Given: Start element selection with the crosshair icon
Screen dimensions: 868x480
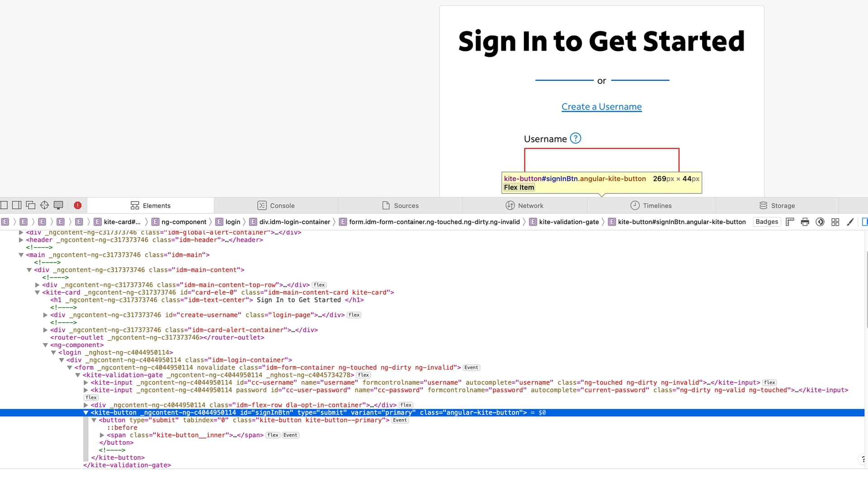Looking at the screenshot, I should (44, 205).
